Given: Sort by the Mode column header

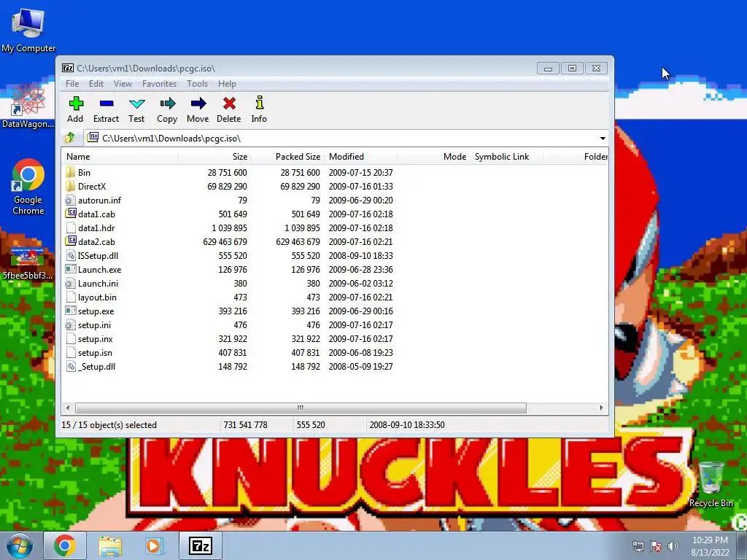Looking at the screenshot, I should [433, 157].
